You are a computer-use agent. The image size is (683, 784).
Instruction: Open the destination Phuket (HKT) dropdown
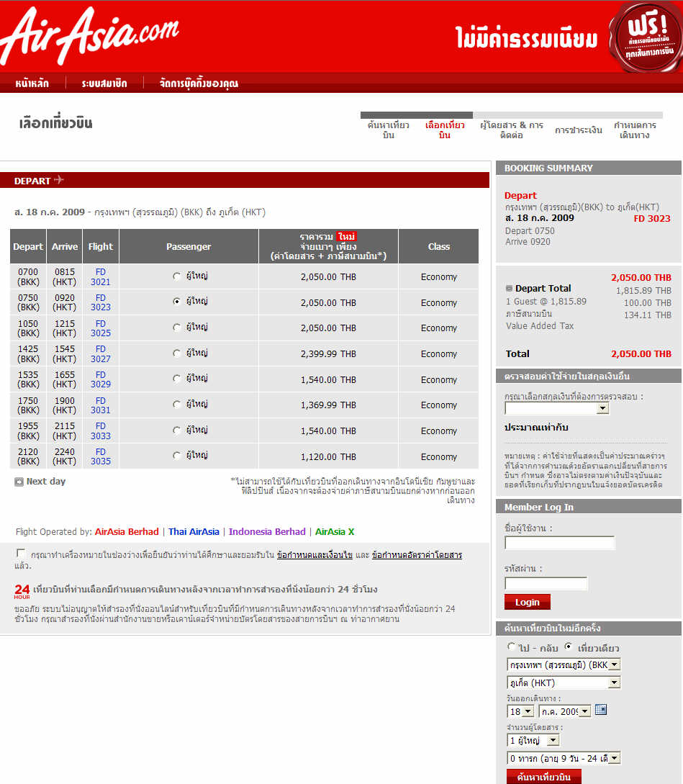point(564,683)
